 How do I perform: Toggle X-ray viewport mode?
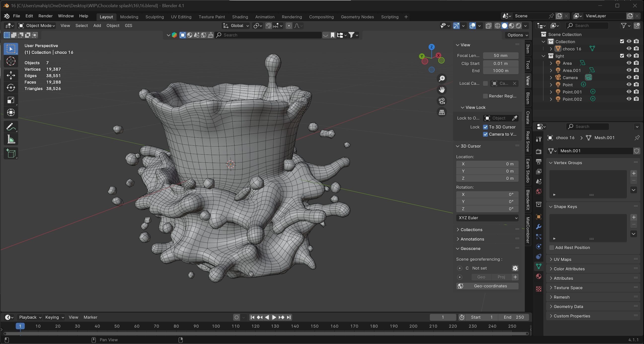click(x=488, y=26)
